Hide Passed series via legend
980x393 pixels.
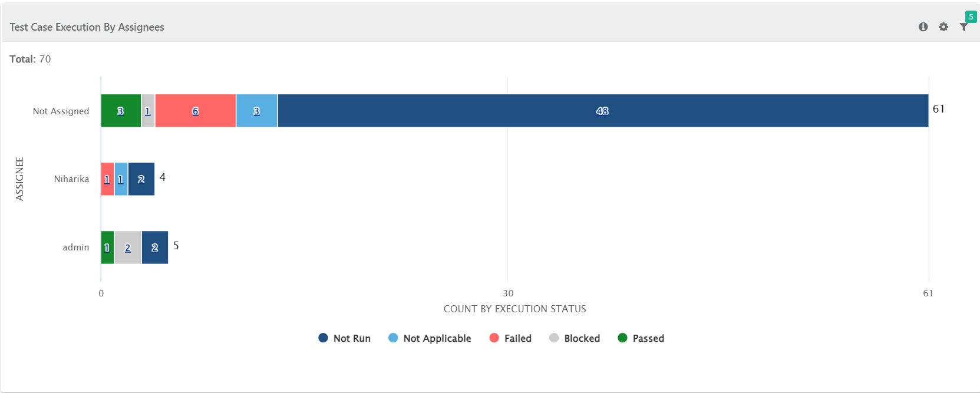[641, 338]
